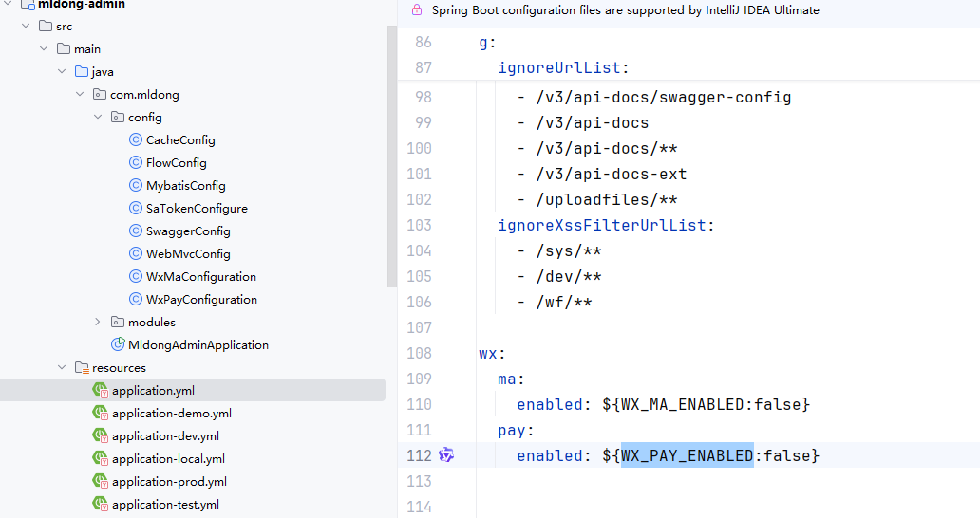Click the lock icon in notification banner
Screen dimensions: 980x518
point(416,10)
